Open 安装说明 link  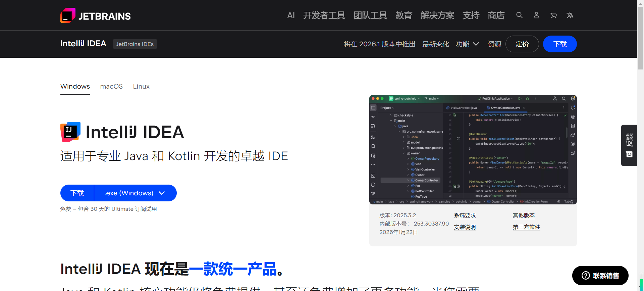[465, 227]
